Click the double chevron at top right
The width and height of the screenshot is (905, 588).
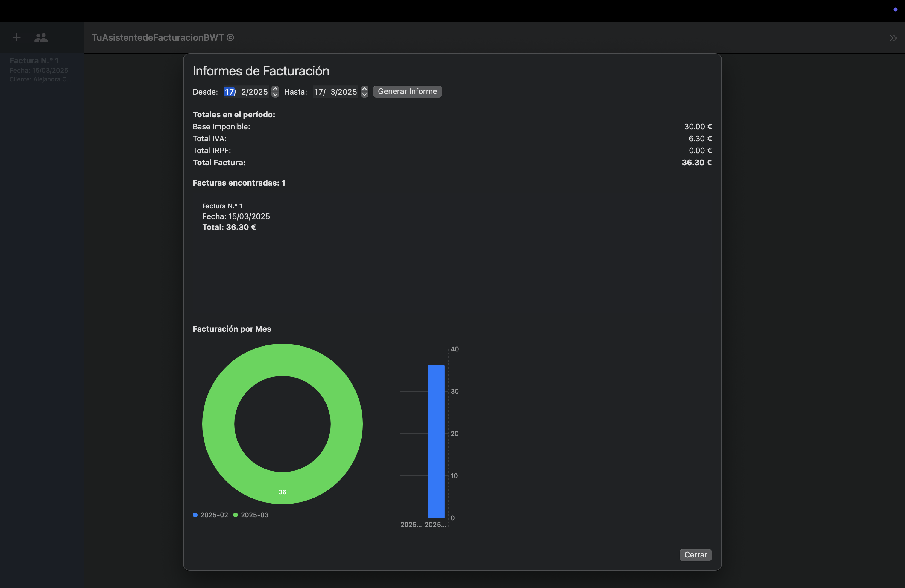(x=893, y=38)
